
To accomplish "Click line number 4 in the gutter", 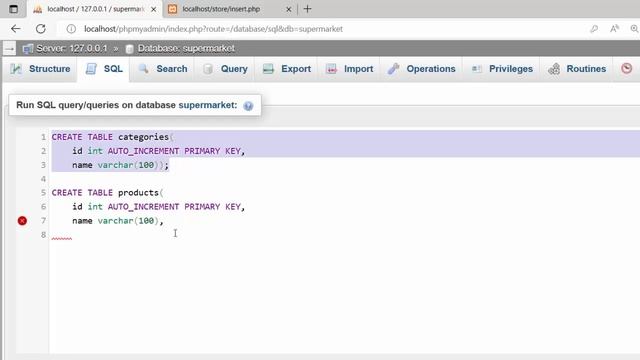I will click(x=43, y=179).
